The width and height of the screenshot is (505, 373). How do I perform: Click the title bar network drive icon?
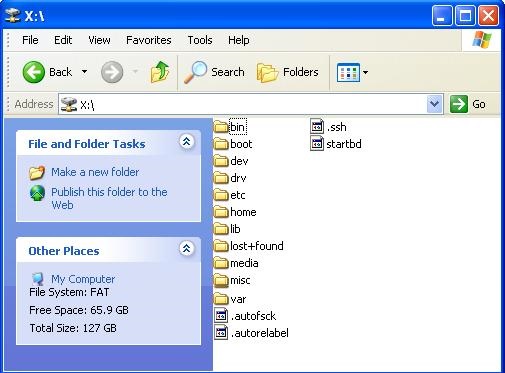[x=13, y=15]
